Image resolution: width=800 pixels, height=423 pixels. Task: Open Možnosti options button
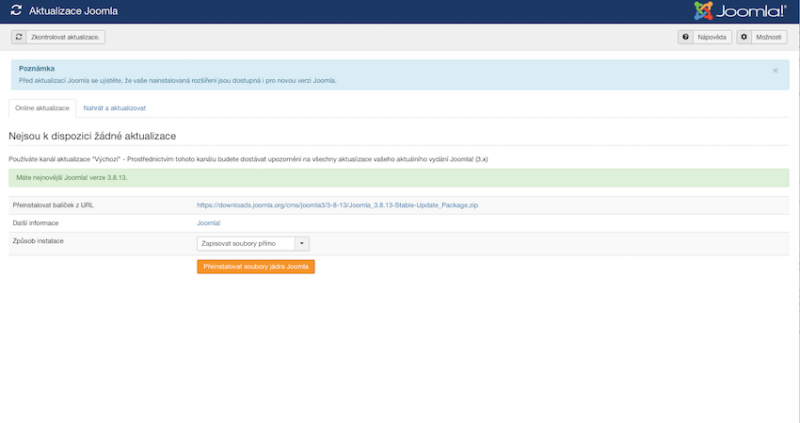pyautogui.click(x=762, y=37)
